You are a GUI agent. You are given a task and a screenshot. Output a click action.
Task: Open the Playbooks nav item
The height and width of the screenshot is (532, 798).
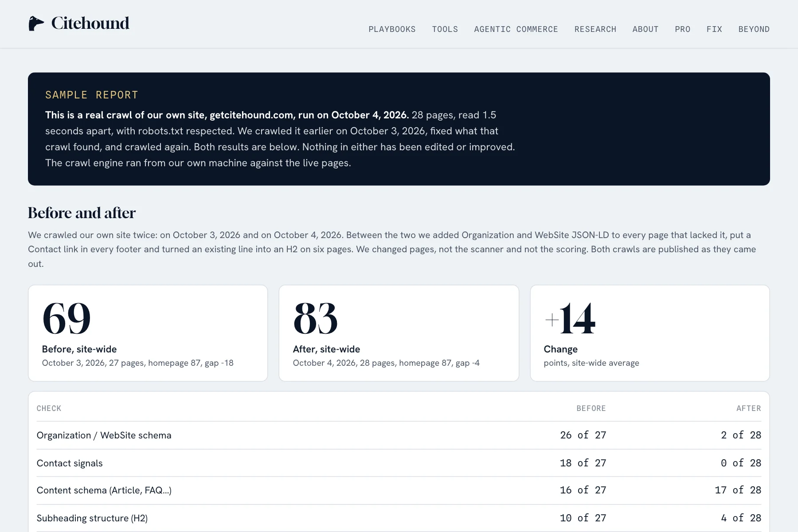point(392,29)
